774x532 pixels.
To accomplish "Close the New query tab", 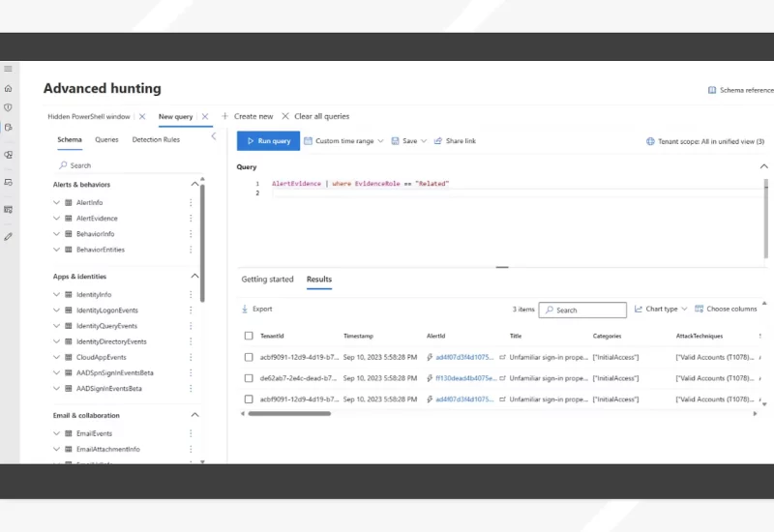I will tap(205, 116).
